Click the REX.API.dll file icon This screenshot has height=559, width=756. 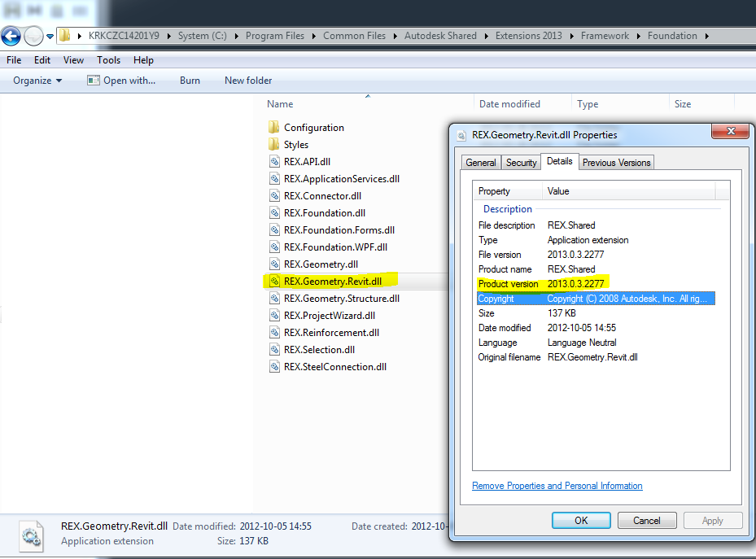pos(274,161)
